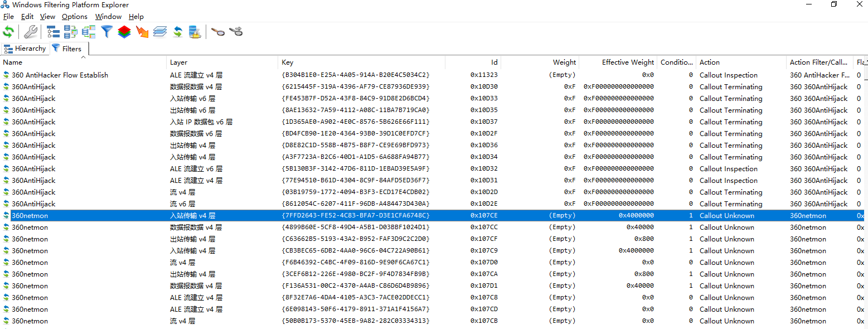
Task: Open the Window menu
Action: coord(108,16)
